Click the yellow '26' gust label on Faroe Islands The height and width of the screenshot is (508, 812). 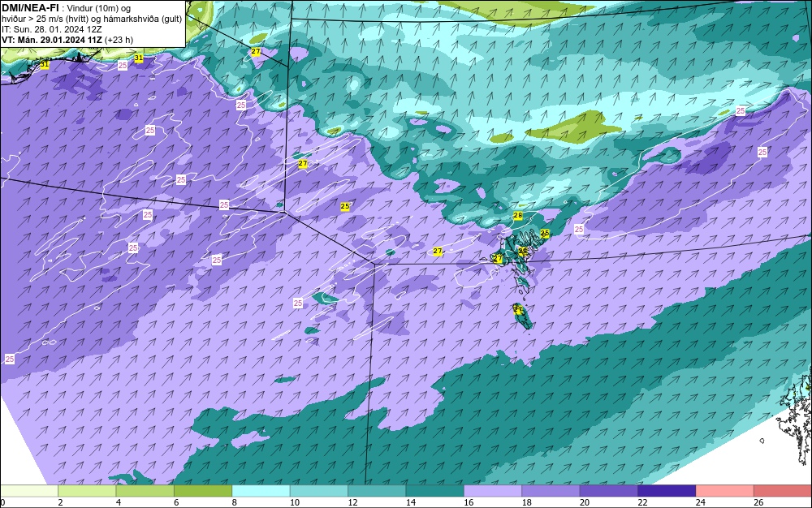point(522,251)
